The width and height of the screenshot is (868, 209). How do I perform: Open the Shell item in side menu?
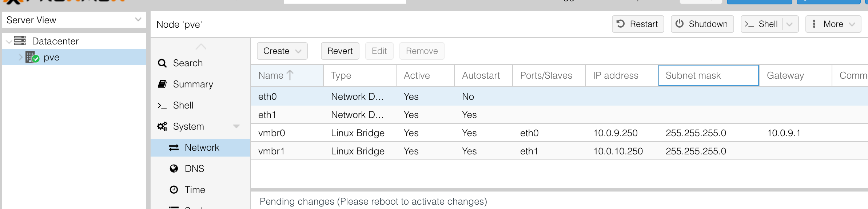183,106
